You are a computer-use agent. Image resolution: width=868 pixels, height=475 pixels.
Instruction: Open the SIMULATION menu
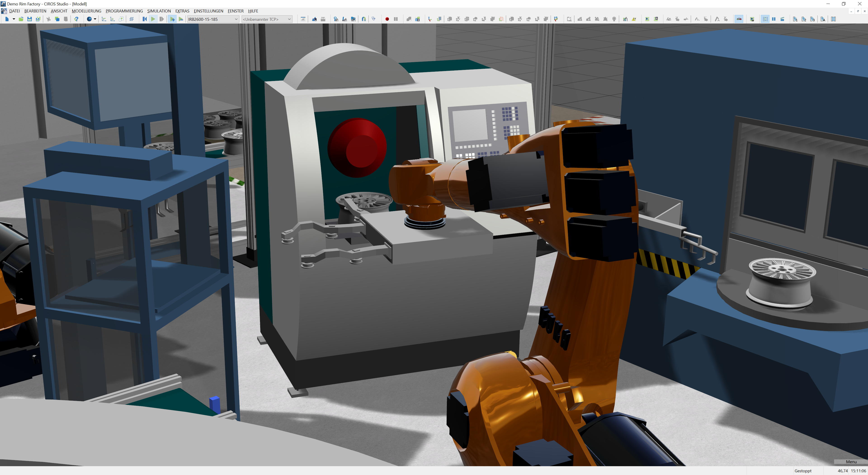(159, 11)
